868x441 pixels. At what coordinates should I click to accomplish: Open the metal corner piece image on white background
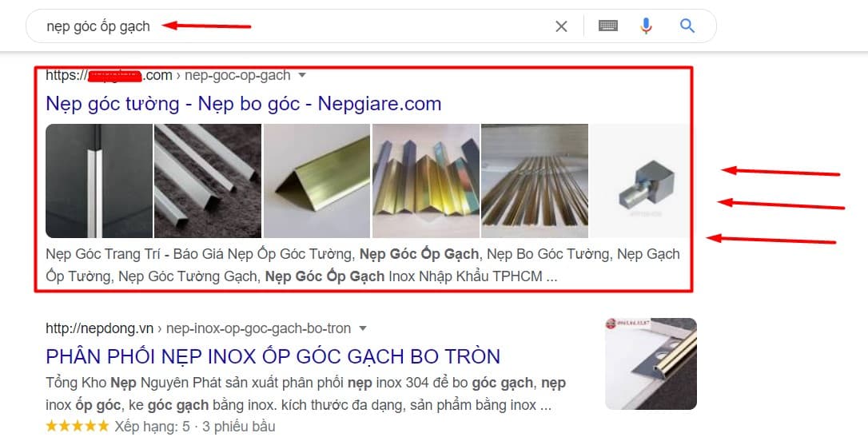click(x=637, y=181)
